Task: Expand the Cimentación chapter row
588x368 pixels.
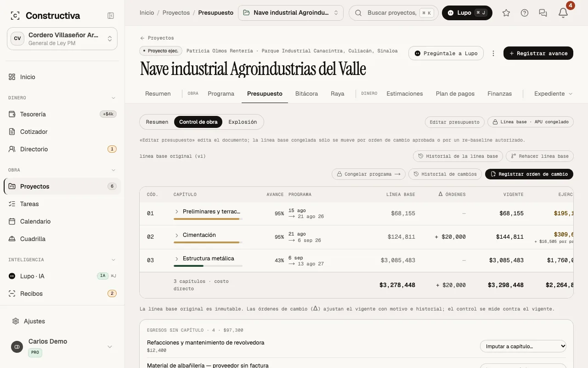Action: [176, 235]
